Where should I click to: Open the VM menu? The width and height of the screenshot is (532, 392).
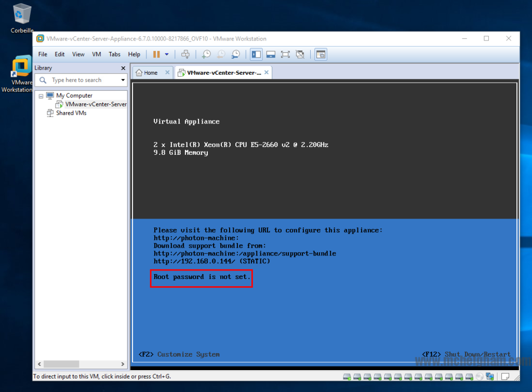tap(97, 54)
